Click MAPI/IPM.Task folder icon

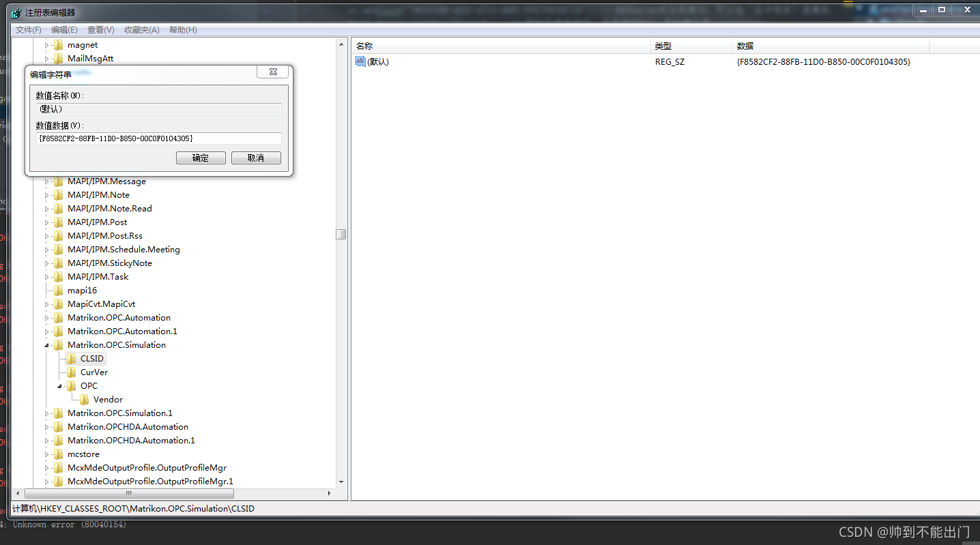click(59, 277)
